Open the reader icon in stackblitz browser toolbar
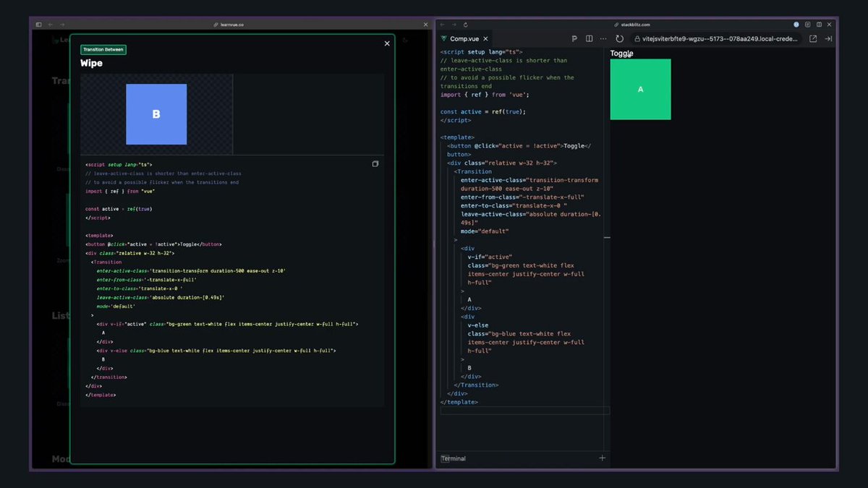This screenshot has height=488, width=868. (808, 25)
